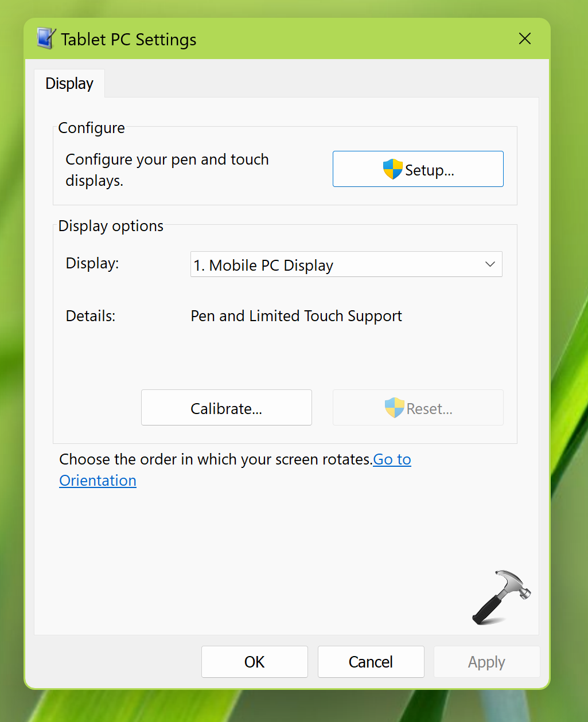588x722 pixels.
Task: Click the "Configure your pen and touch displays." text
Action: click(167, 170)
